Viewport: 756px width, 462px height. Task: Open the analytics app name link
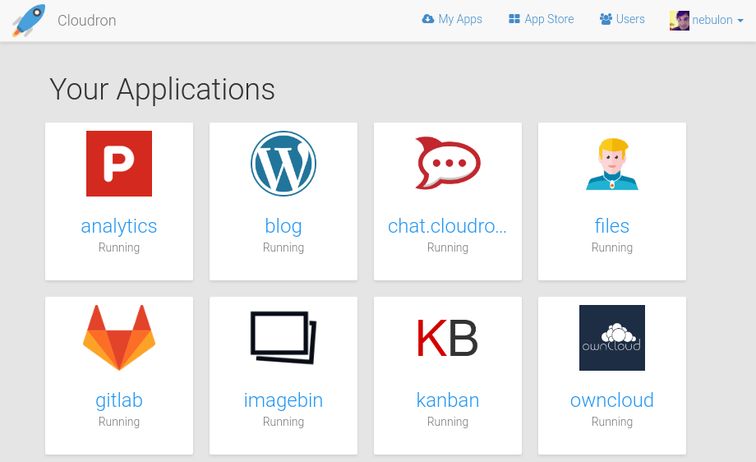click(119, 226)
